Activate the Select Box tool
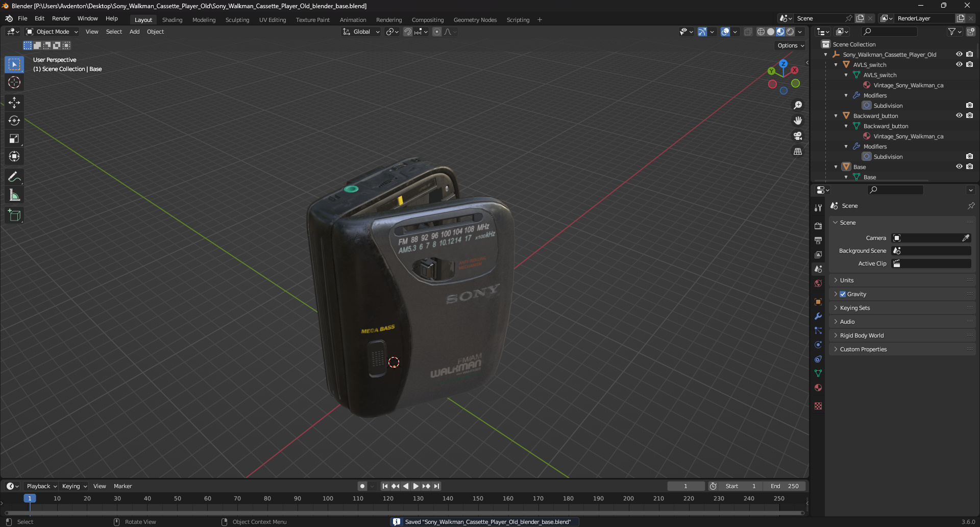This screenshot has width=980, height=527. click(14, 64)
